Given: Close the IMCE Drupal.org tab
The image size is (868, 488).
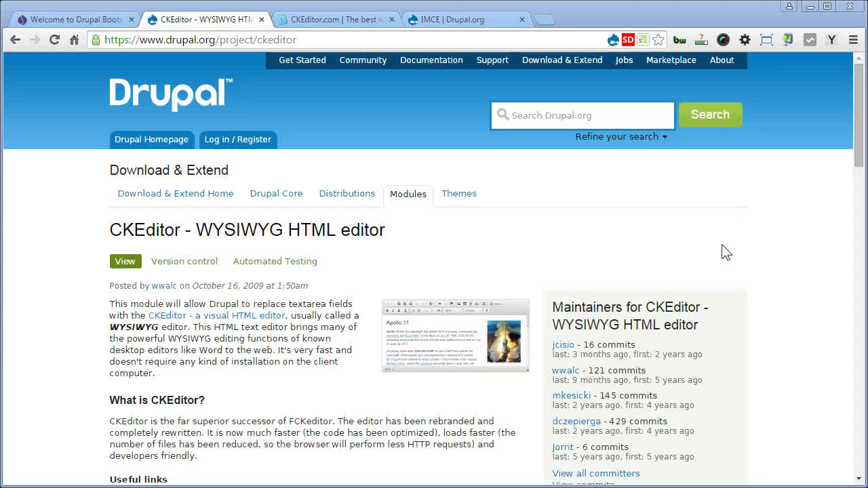Looking at the screenshot, I should pos(522,20).
